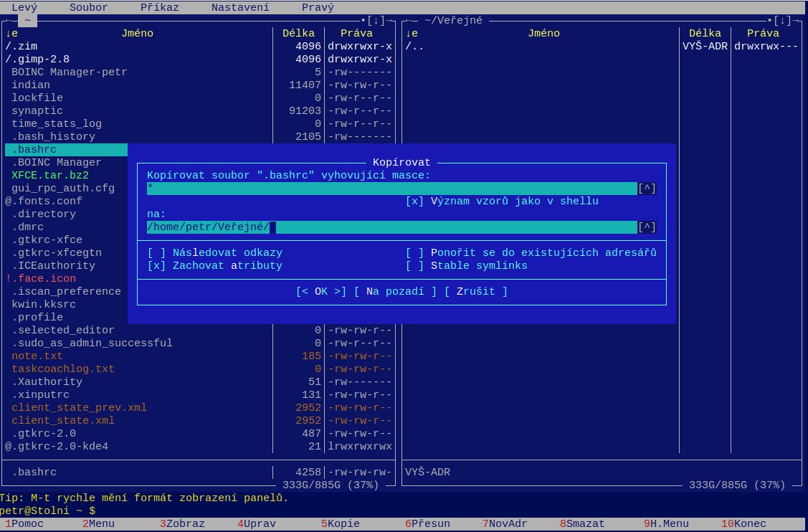Click the 7NovAdr function key

tap(505, 523)
